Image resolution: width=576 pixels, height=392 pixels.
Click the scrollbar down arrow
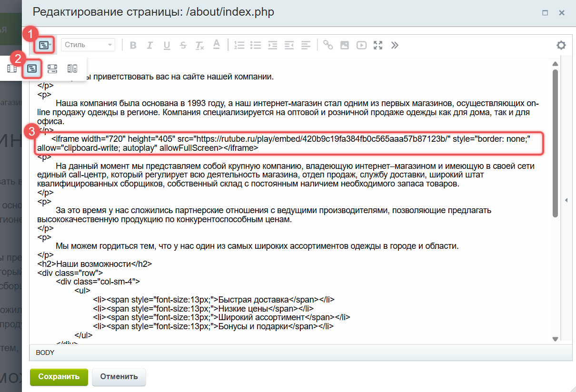pyautogui.click(x=555, y=339)
